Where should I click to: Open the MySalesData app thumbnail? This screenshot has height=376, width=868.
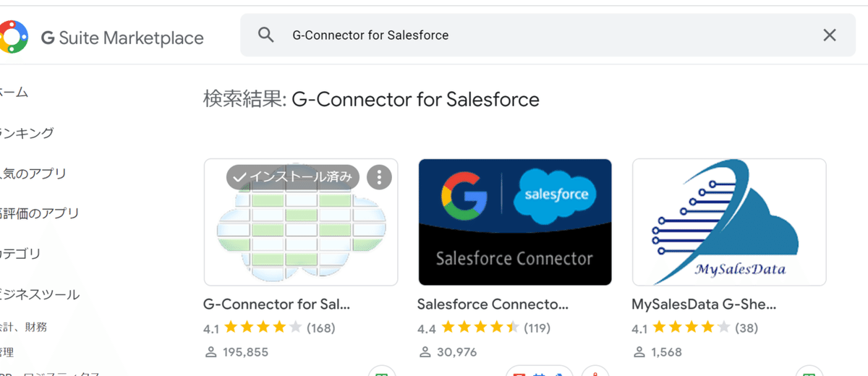(x=729, y=222)
